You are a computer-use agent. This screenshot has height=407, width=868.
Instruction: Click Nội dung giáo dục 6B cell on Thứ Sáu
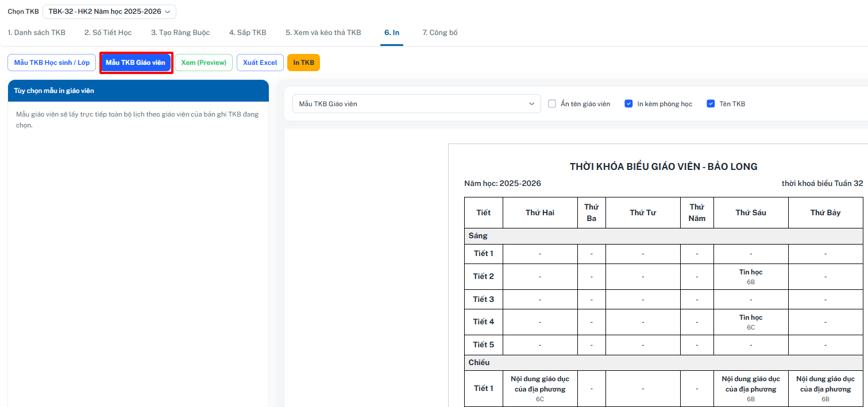tap(751, 389)
